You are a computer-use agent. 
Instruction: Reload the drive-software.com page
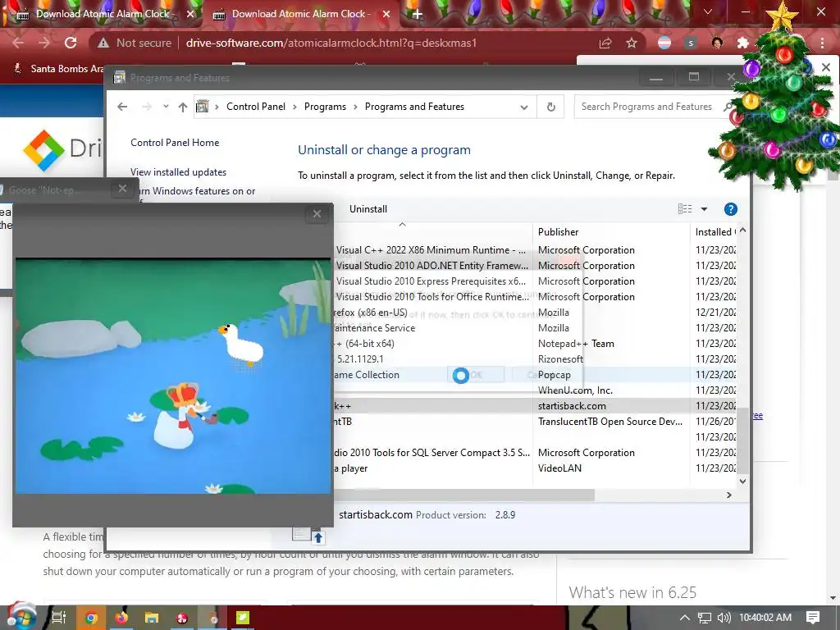coord(71,43)
